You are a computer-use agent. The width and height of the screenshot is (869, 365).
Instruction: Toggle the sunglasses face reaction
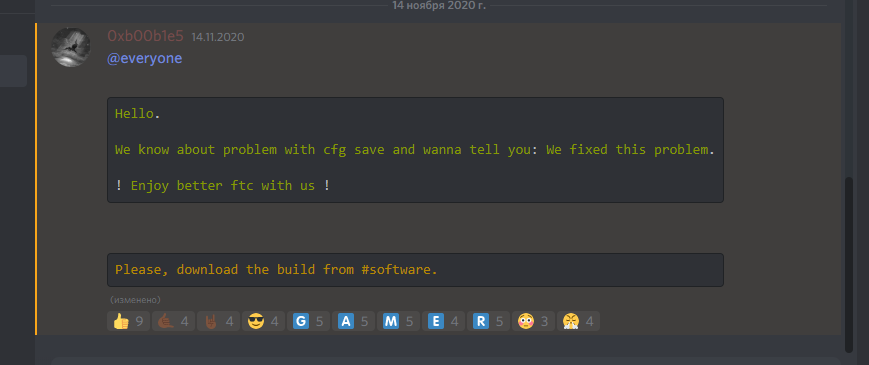click(263, 321)
